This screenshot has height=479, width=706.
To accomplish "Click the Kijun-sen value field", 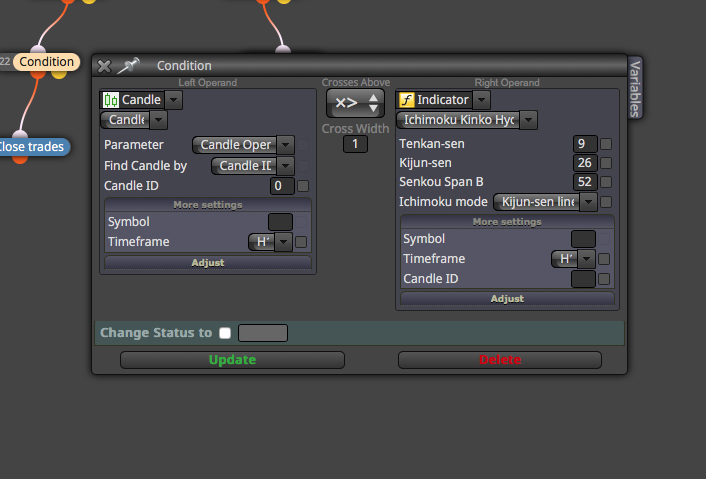I will pos(585,163).
